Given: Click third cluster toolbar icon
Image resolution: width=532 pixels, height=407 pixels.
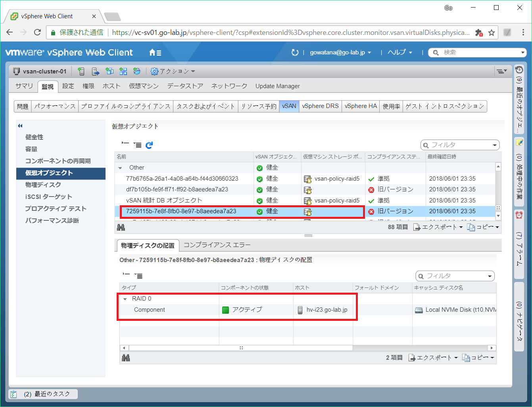Looking at the screenshot, I should [x=109, y=71].
